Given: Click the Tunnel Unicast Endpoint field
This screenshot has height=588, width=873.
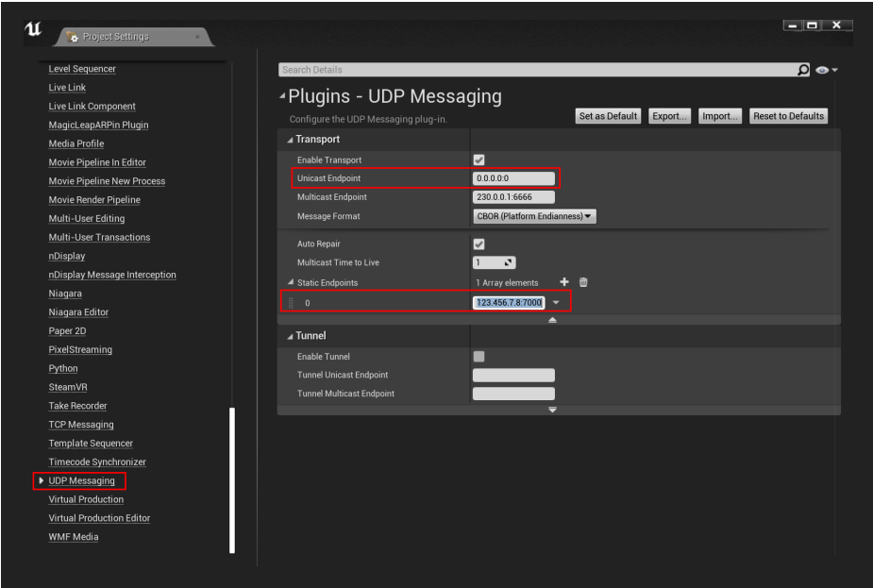Looking at the screenshot, I should click(x=513, y=375).
